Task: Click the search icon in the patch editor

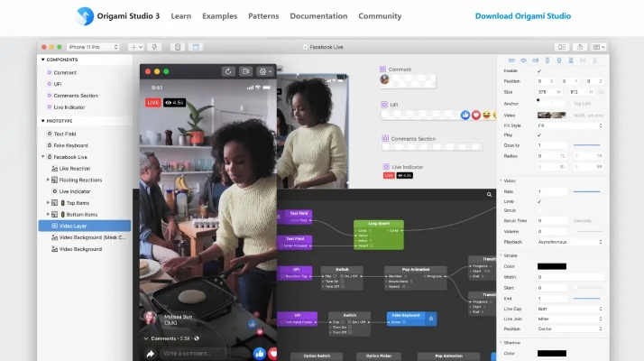Action: pos(490,194)
